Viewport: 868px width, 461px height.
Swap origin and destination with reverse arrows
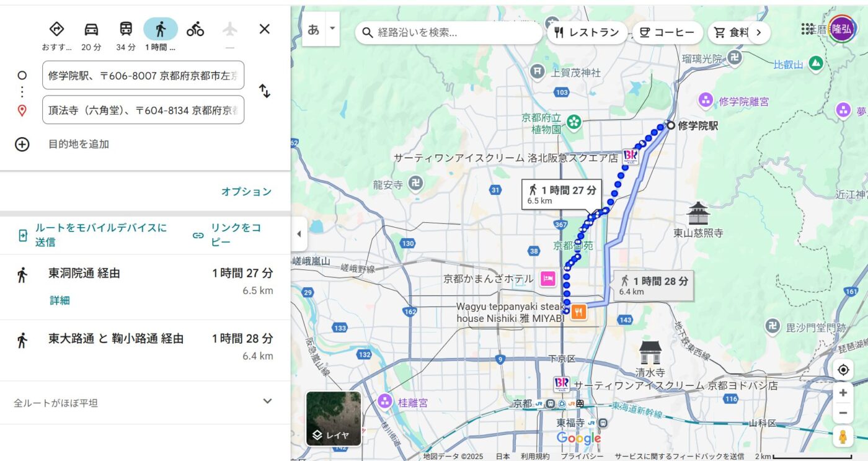pyautogui.click(x=265, y=91)
